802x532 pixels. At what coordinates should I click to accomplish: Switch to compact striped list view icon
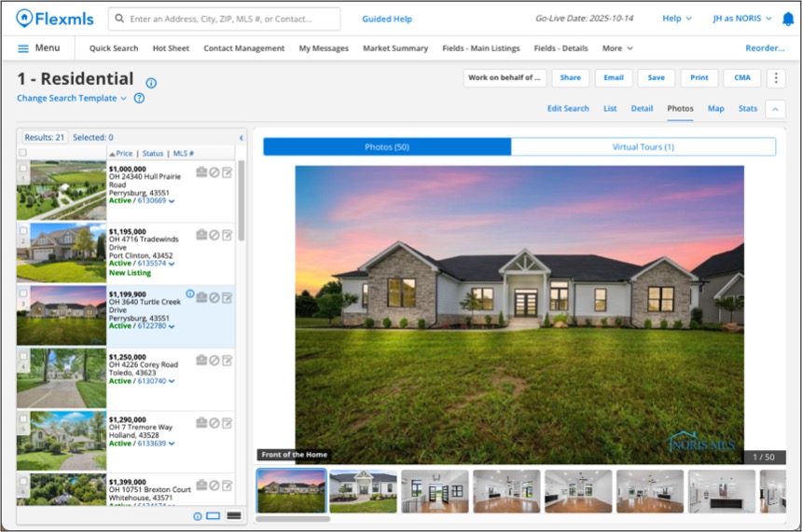click(234, 515)
